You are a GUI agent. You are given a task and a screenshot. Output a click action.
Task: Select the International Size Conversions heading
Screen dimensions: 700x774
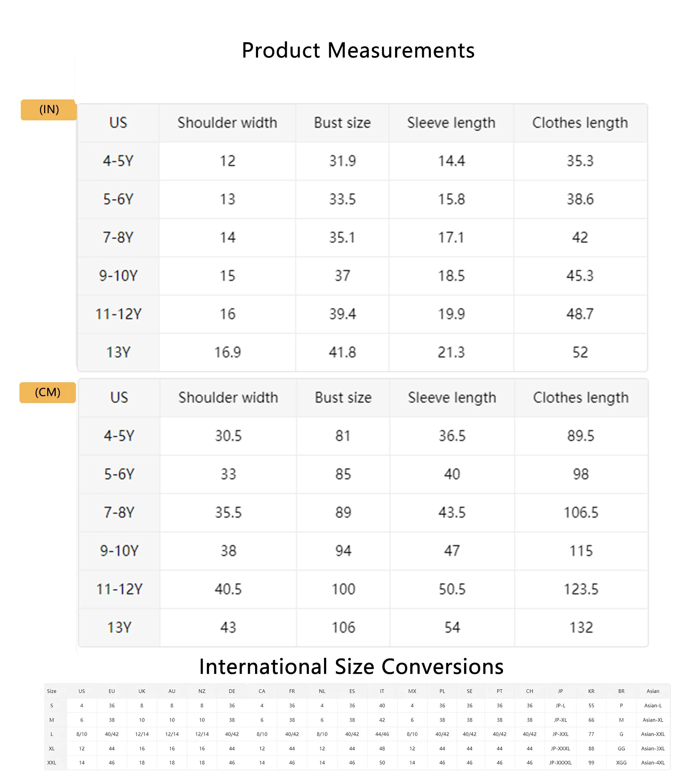pos(351,667)
